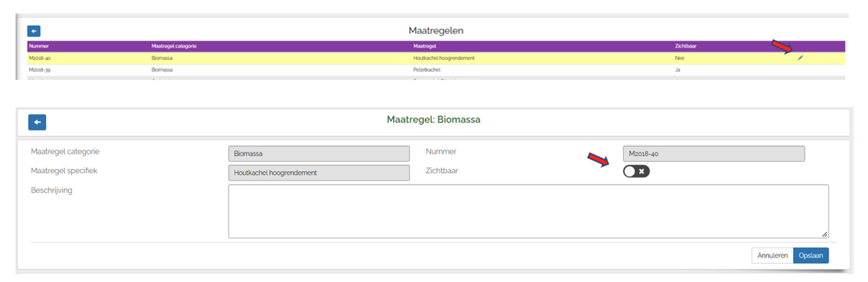The image size is (868, 282).
Task: Sort by the Nummer column header
Action: (x=39, y=46)
